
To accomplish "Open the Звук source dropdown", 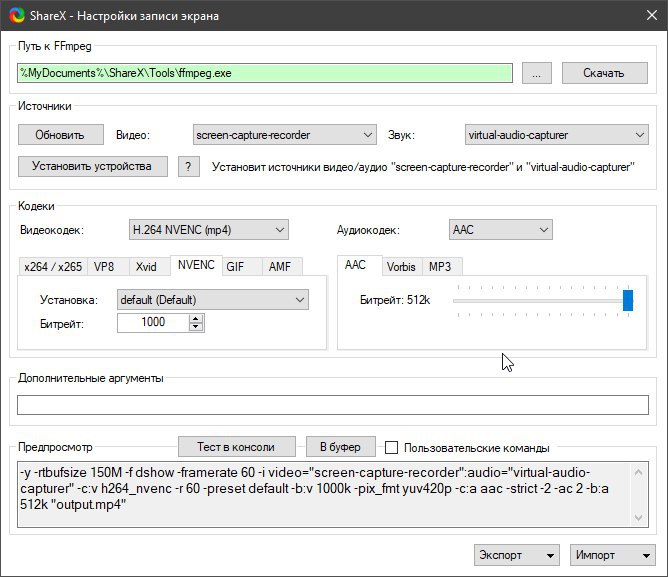I will 556,135.
